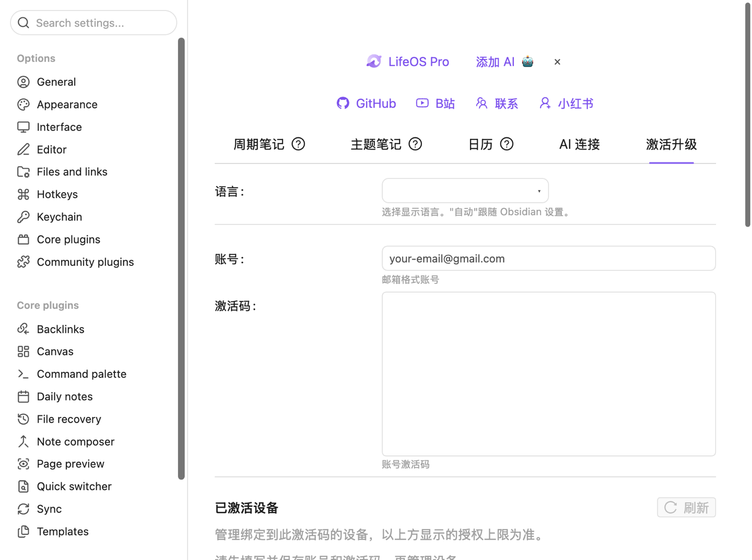Image resolution: width=752 pixels, height=560 pixels.
Task: Click the Editor pencil icon
Action: click(23, 149)
